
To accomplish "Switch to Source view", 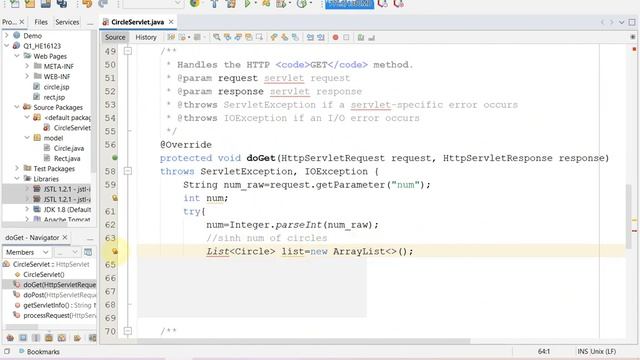I will tap(115, 37).
